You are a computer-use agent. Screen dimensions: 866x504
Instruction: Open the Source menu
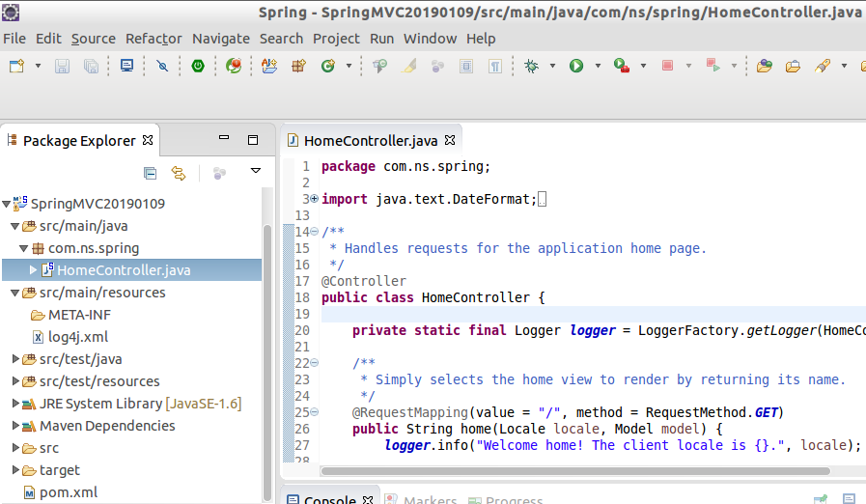tap(94, 39)
